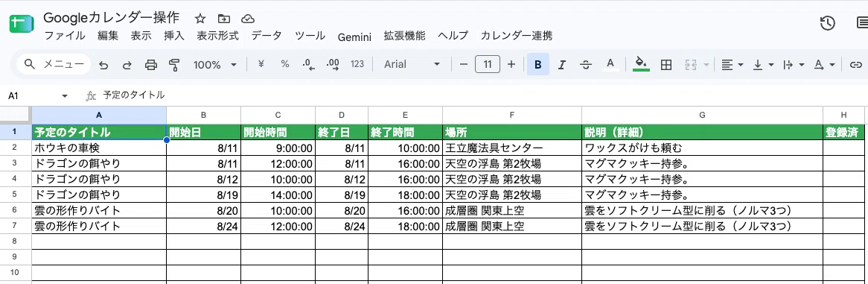This screenshot has height=284, width=868.
Task: Print the spreadsheet using printer icon
Action: (x=150, y=65)
